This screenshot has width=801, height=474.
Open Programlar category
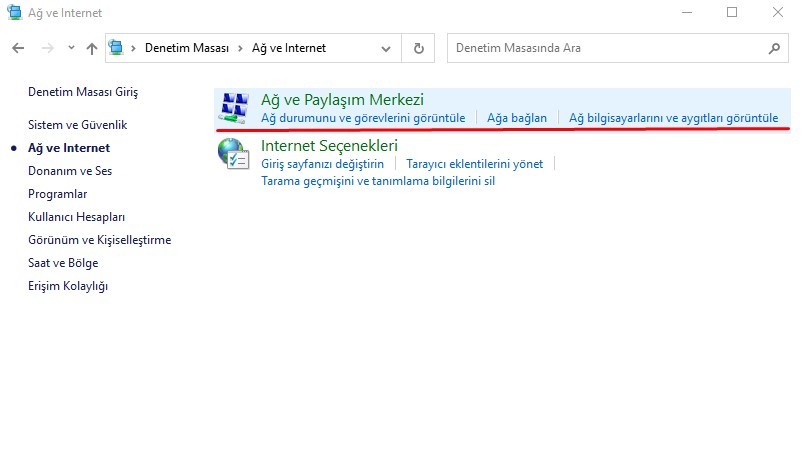58,194
